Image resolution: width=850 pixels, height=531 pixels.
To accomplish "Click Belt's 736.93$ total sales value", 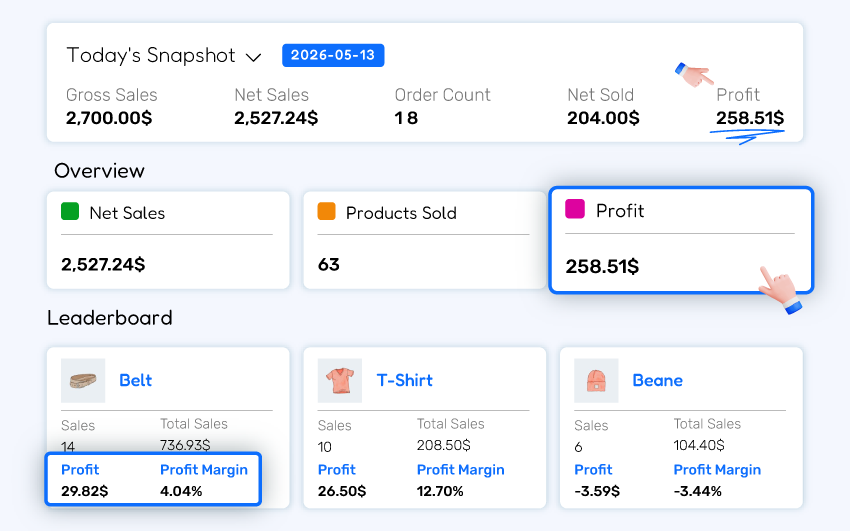I will [x=185, y=445].
